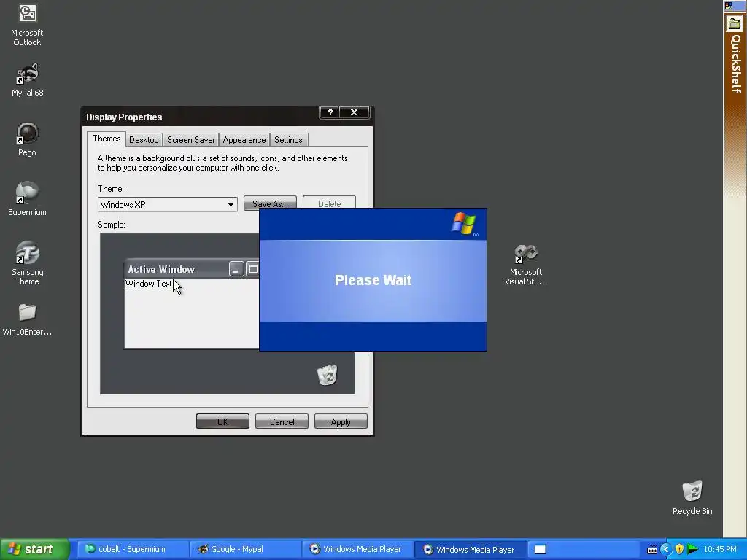Switch to the Appearance tab
This screenshot has width=747, height=560.
click(x=244, y=140)
